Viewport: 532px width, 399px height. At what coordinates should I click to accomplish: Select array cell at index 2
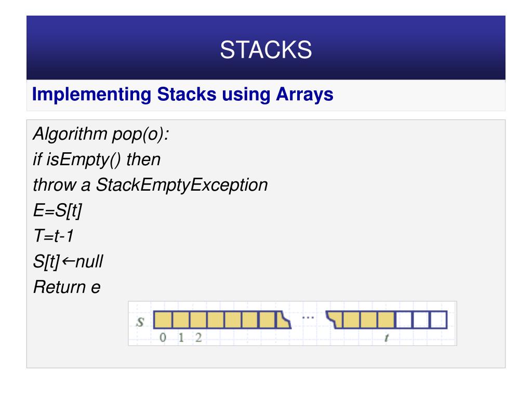198,320
